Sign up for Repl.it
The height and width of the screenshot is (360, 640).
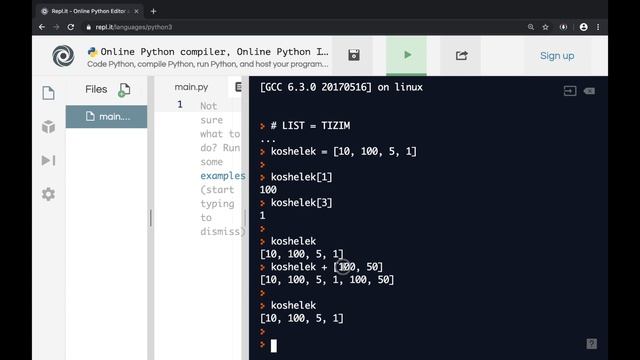click(x=557, y=56)
